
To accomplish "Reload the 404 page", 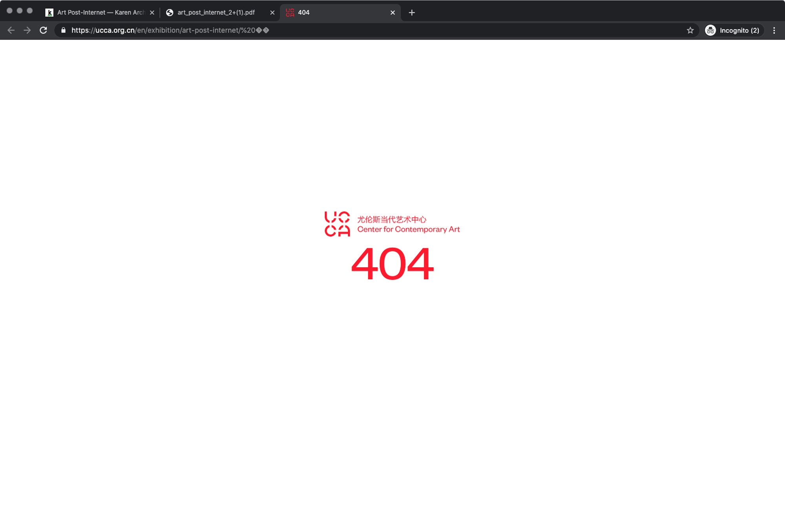I will click(x=44, y=30).
